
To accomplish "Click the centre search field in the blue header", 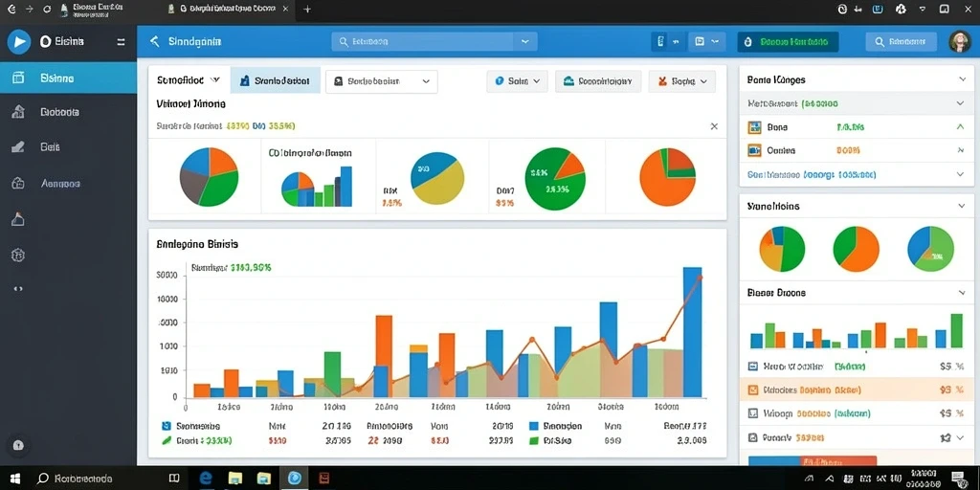I will (434, 42).
